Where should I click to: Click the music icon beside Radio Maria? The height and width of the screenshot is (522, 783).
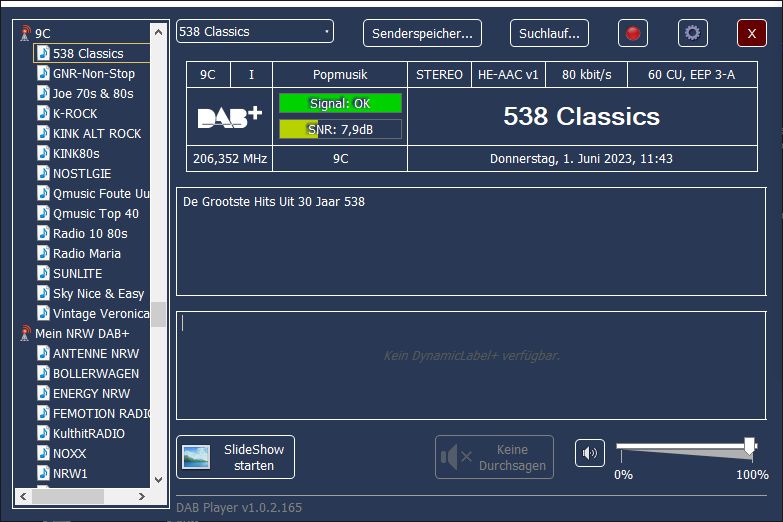43,253
